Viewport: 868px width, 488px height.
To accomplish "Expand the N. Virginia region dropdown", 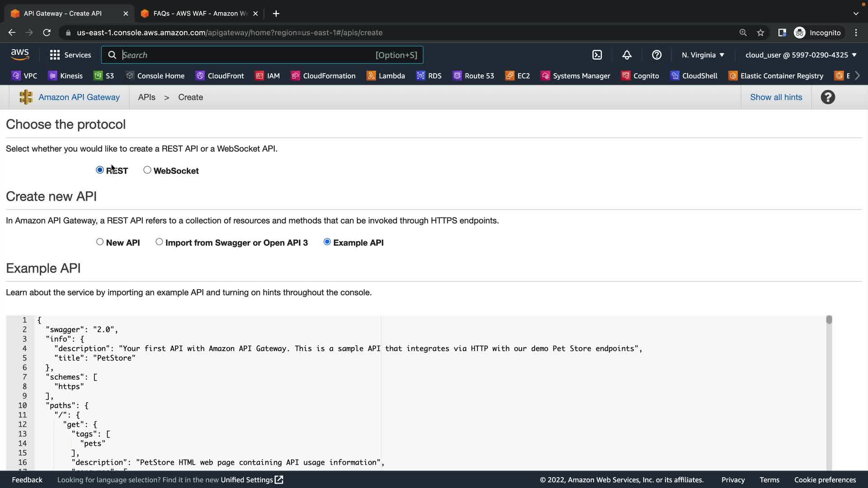I will [x=703, y=55].
